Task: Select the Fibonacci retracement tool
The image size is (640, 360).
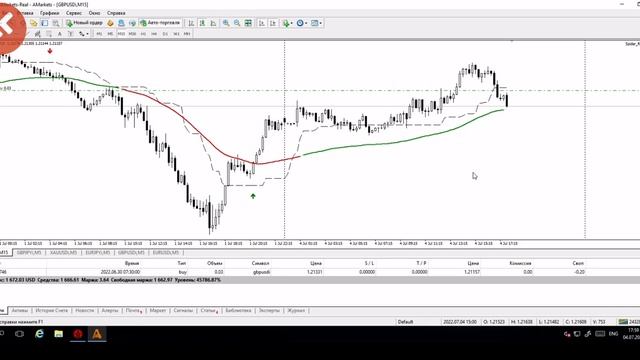Action: [49, 34]
